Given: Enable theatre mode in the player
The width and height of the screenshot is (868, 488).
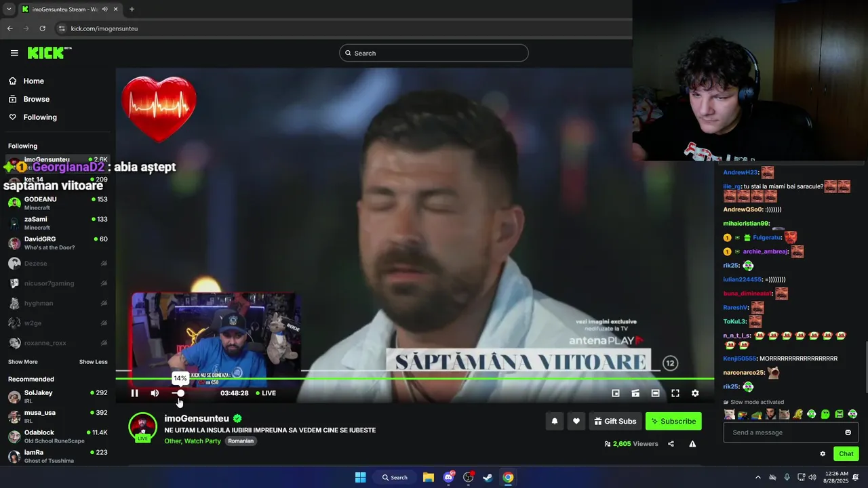Looking at the screenshot, I should [655, 393].
